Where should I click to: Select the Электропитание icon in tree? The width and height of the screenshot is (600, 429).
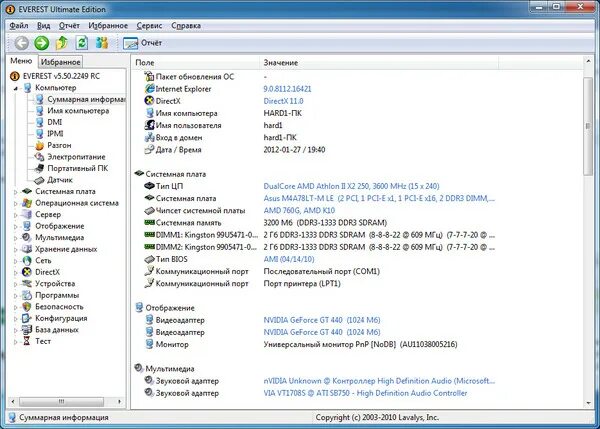click(39, 157)
